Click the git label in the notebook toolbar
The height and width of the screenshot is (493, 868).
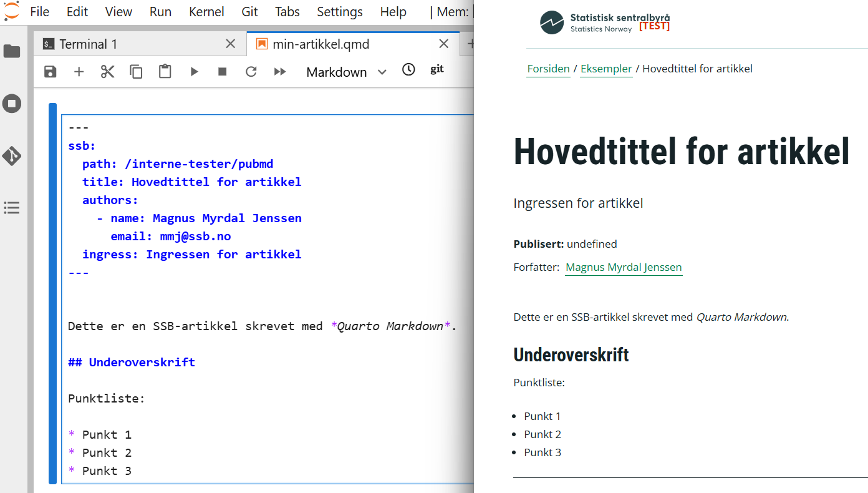(x=437, y=69)
